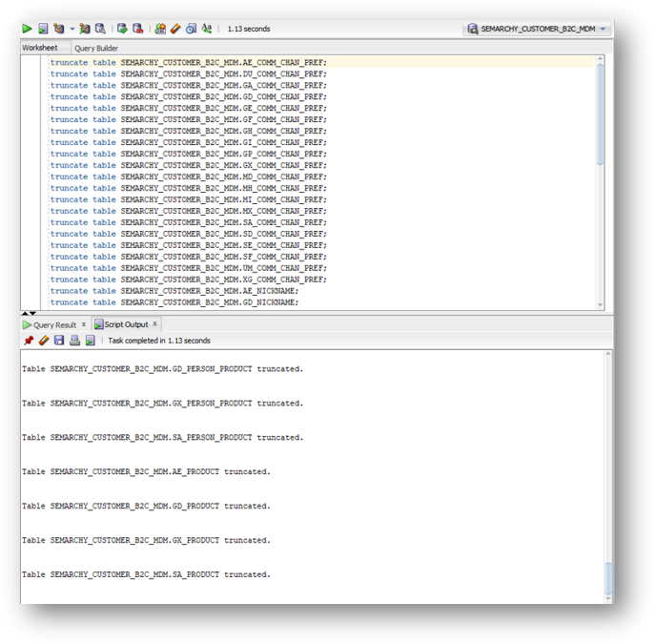Click the Script Output scrollbar down arrow

(608, 598)
